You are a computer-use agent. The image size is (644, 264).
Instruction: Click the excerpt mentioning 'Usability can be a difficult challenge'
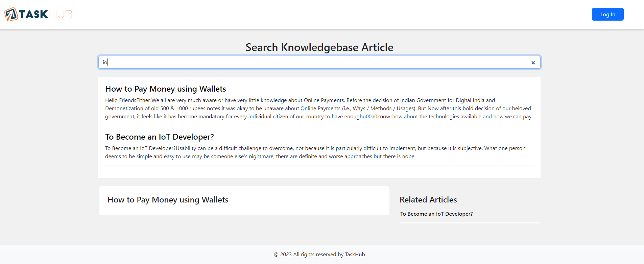pyautogui.click(x=315, y=148)
